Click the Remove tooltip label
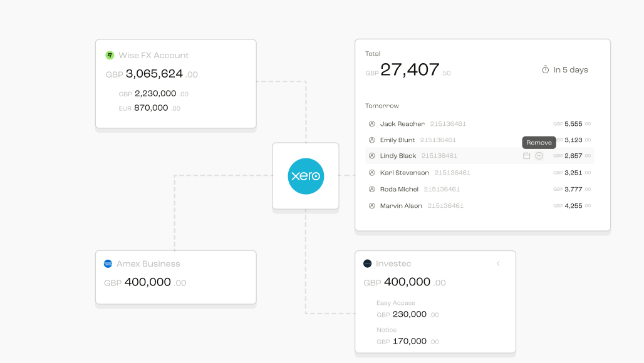Screen dimensions: 644x363 click(539, 143)
